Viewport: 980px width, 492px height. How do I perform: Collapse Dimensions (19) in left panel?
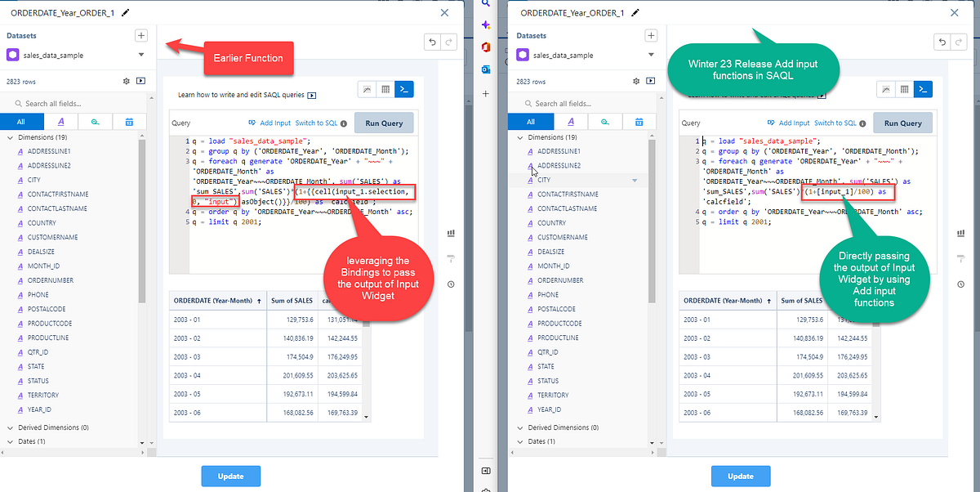tap(11, 137)
